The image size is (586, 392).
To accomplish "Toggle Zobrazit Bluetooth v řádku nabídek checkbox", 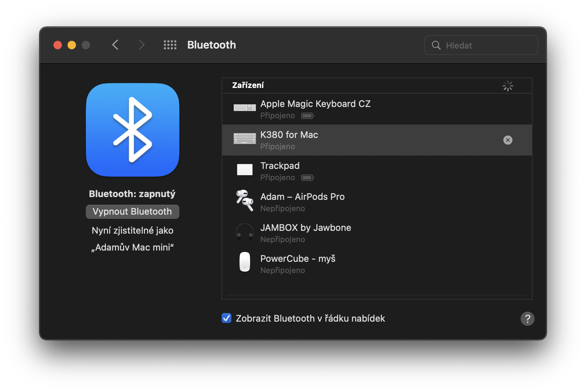I will 227,318.
